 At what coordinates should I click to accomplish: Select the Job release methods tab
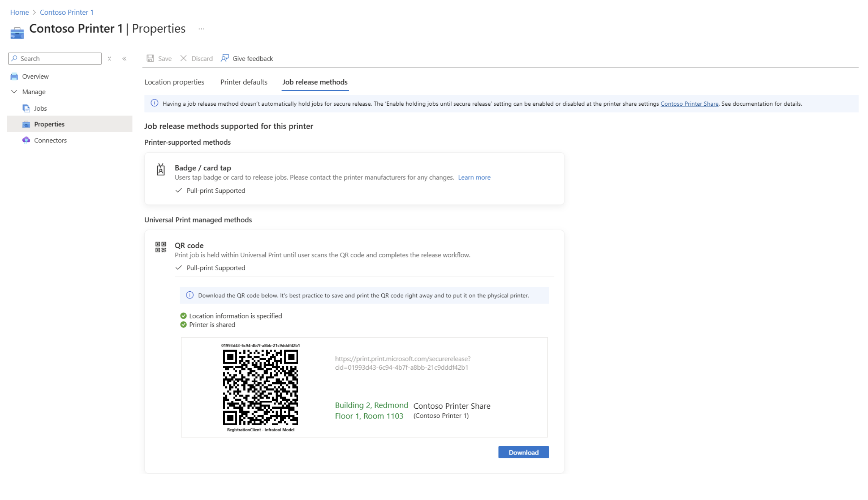[x=315, y=82]
